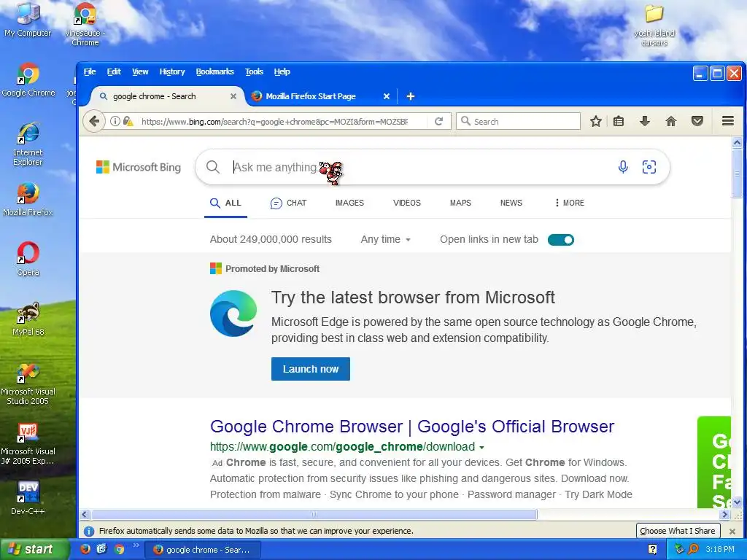Click Choose What I Share button
This screenshot has width=747, height=560.
pyautogui.click(x=678, y=531)
